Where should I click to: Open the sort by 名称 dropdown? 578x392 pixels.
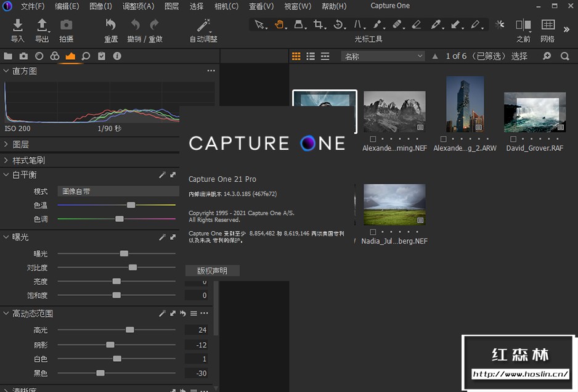click(383, 56)
